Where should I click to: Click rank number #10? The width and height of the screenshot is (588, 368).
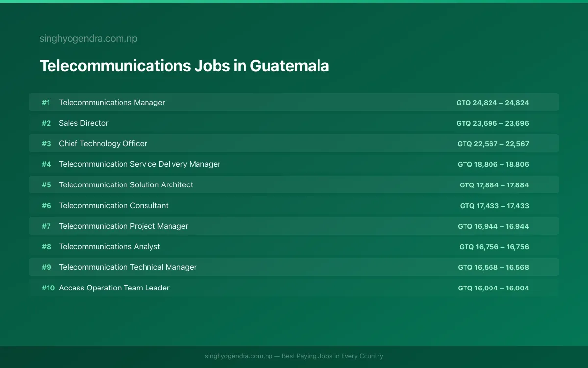[x=48, y=288]
